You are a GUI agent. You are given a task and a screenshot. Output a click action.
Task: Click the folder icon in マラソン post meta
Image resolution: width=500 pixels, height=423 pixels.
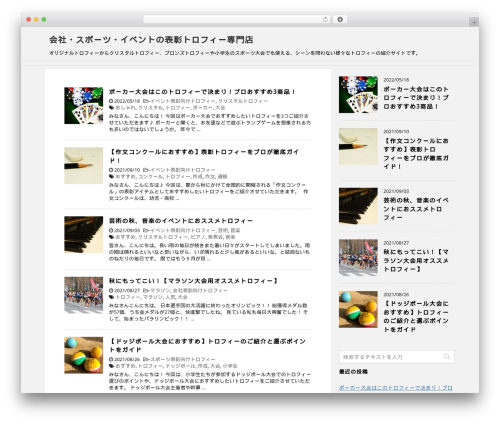pyautogui.click(x=146, y=290)
